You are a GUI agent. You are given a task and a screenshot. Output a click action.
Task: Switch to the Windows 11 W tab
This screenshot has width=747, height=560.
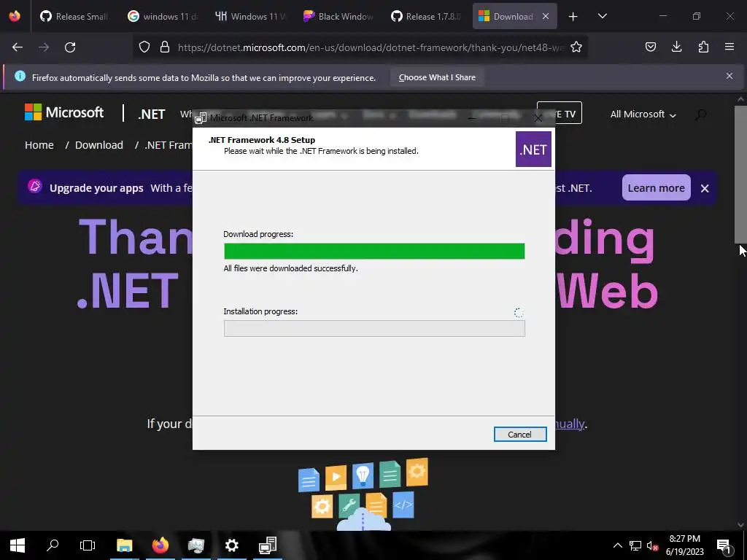click(250, 16)
